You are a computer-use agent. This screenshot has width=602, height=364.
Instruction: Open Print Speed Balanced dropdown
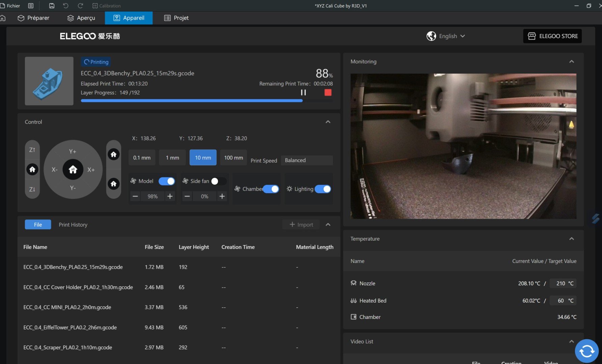click(307, 160)
